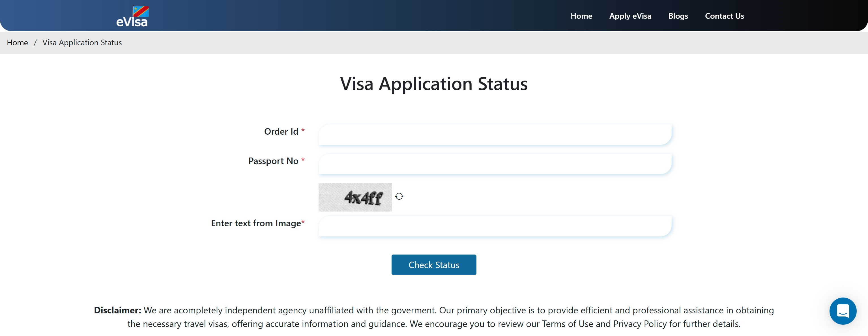Open the Contact Us page
This screenshot has height=336, width=868.
(725, 16)
